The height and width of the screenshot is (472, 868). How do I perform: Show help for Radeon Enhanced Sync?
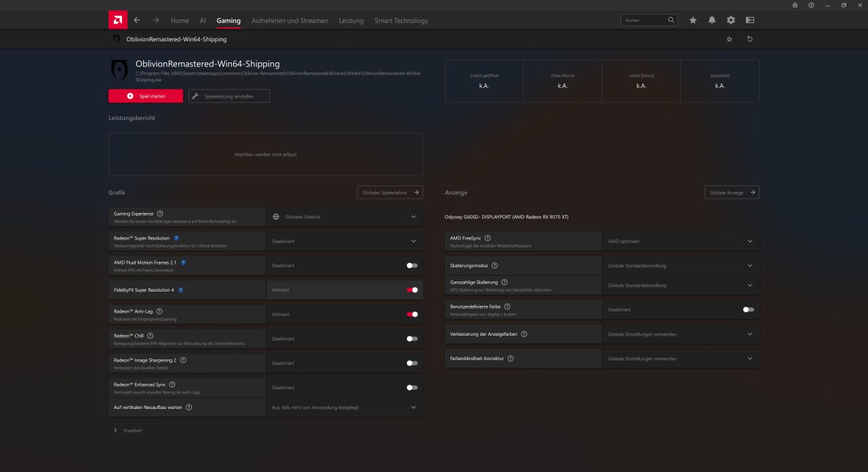(172, 385)
